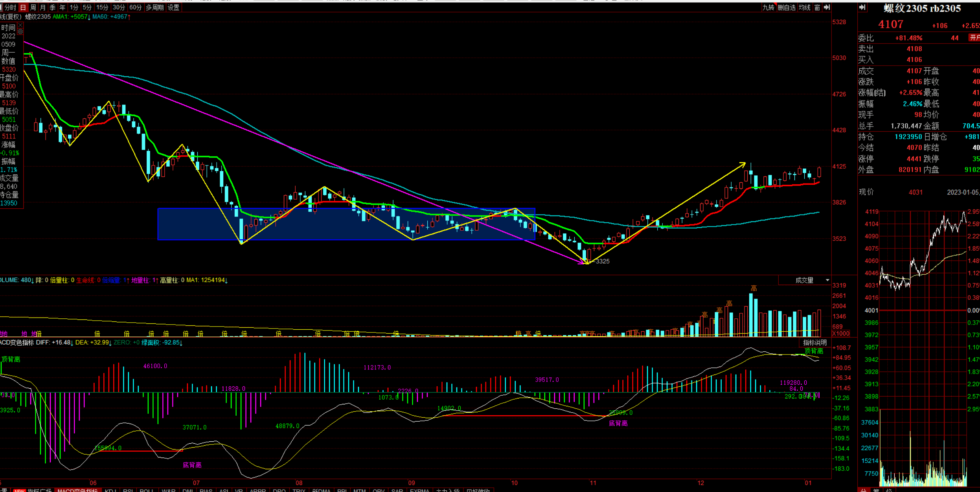Screen dimensions: 980x492
Task: Click the arrow icon left of 螺纹2305 title
Action: tap(862, 7)
